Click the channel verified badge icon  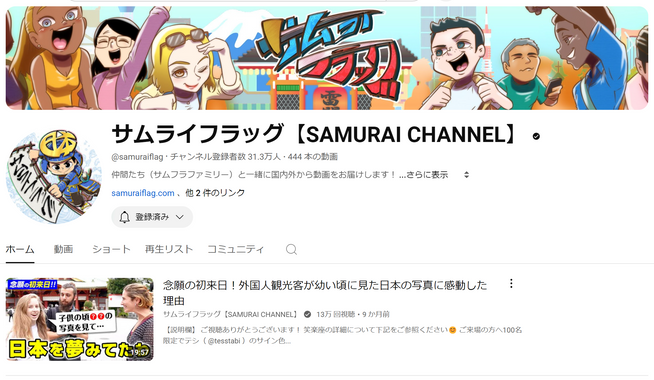pos(536,136)
